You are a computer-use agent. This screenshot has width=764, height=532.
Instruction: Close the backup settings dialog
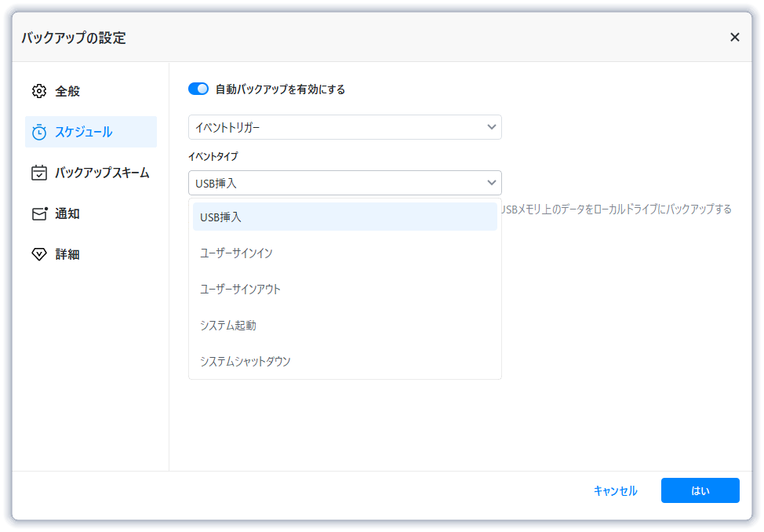(x=734, y=37)
